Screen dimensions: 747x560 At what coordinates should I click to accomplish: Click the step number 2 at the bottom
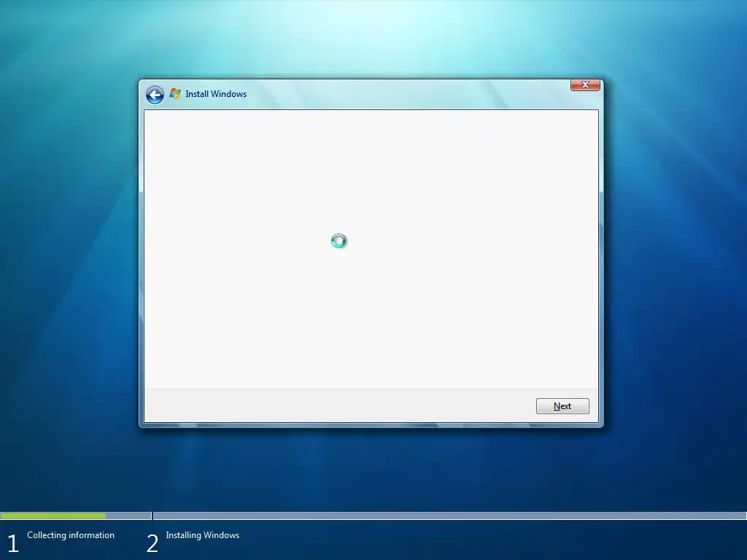click(152, 544)
